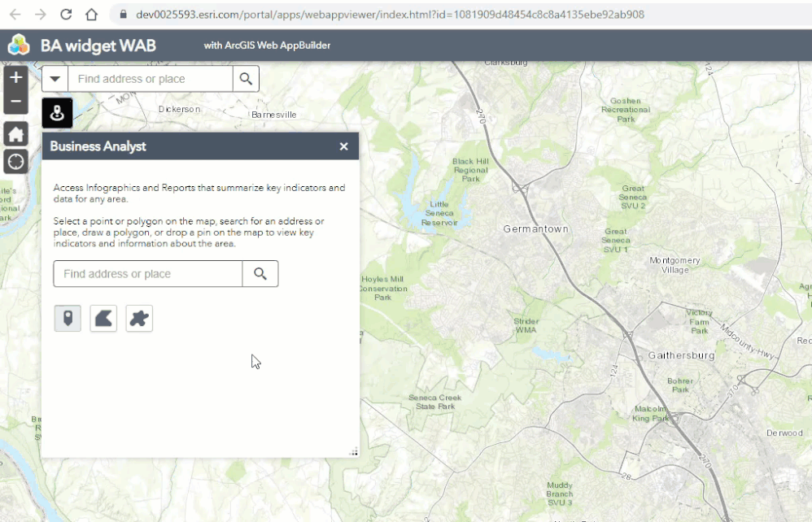Click the Midcounty Hwy road label
812x522 pixels.
[749, 342]
